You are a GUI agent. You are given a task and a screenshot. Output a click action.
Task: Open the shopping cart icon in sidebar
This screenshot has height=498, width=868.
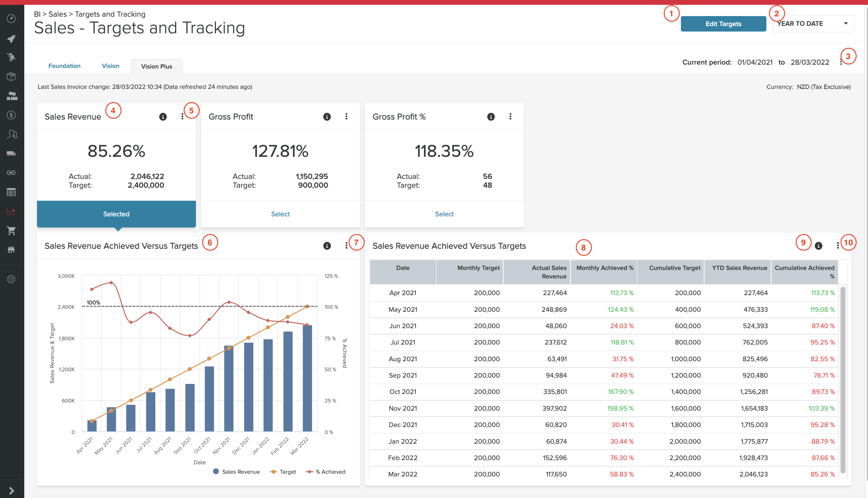[11, 230]
